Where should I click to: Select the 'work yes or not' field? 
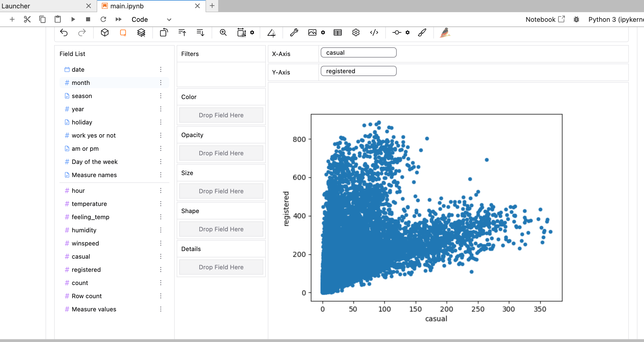(x=114, y=135)
